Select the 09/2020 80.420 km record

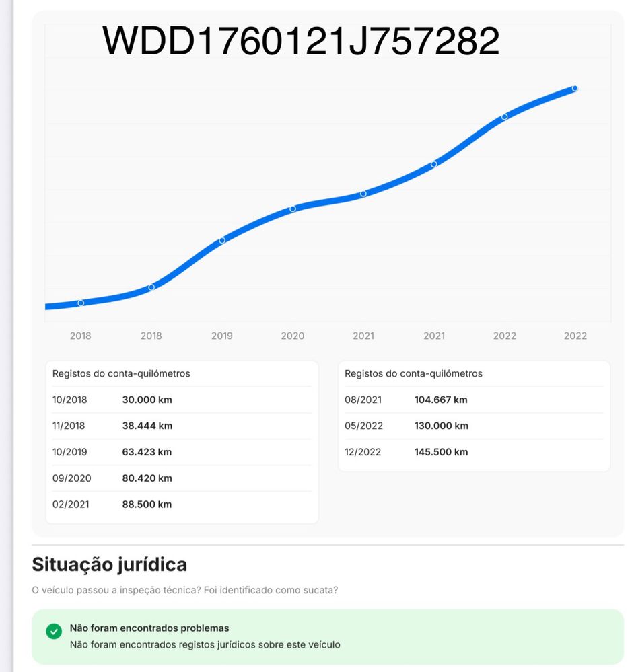click(x=182, y=478)
